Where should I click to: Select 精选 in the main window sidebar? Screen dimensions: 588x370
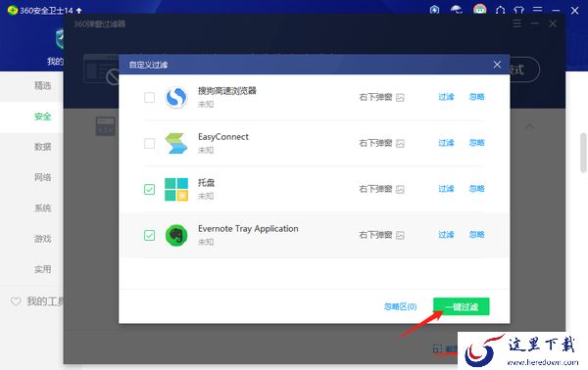click(x=42, y=86)
